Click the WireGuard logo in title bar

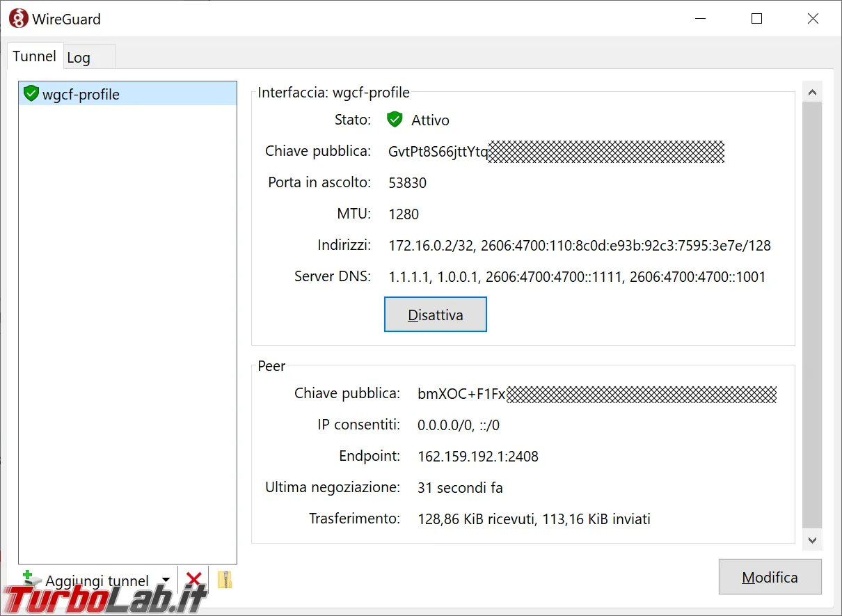click(19, 19)
